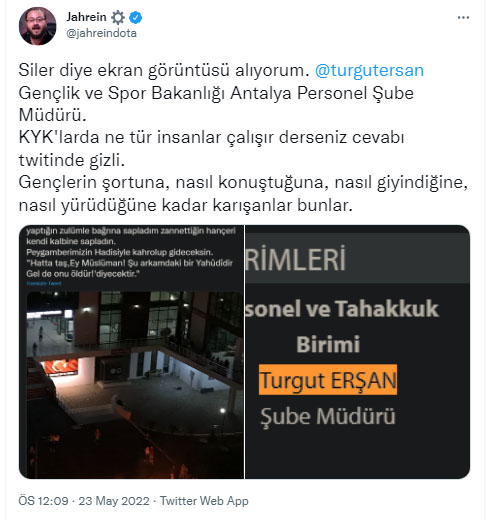Click the gear emoji beside Jahrein
Screen dimensions: 486x520
pos(117,17)
